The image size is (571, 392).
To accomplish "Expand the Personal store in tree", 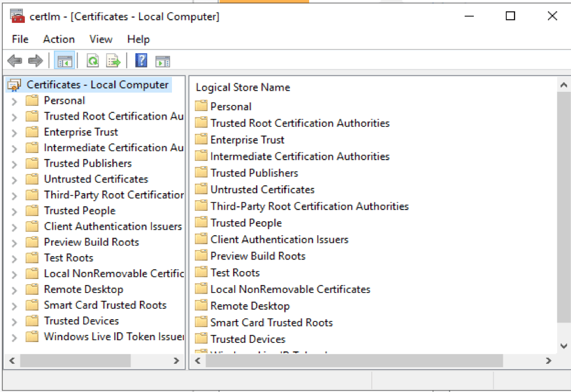I will 14,101.
